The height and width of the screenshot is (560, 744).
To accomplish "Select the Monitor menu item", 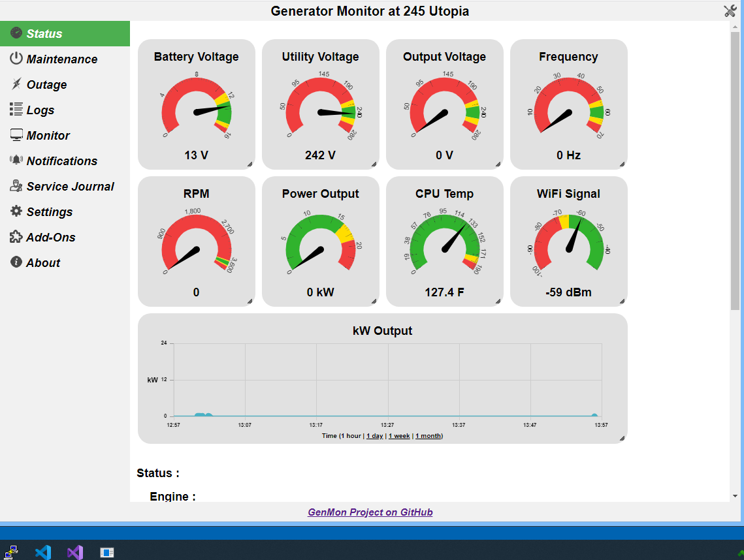I will (65, 136).
